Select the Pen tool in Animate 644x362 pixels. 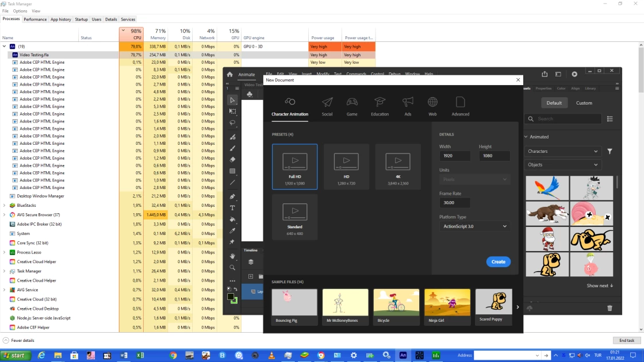[x=232, y=196]
